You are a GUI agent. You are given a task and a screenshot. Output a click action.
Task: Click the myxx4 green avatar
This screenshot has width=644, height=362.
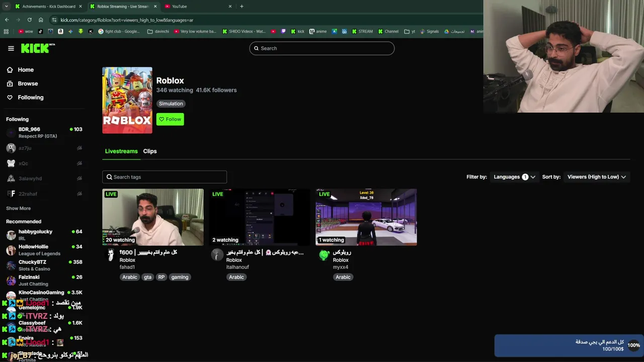324,255
